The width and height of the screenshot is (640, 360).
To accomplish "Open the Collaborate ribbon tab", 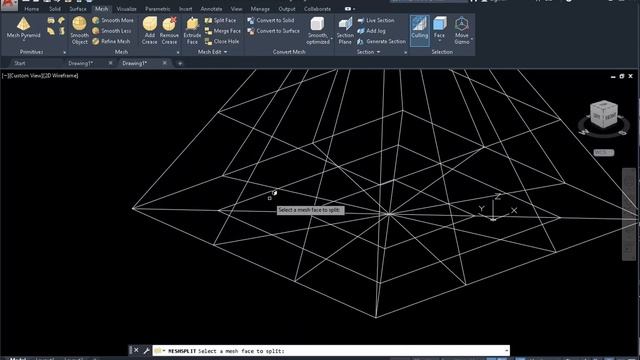I will (318, 9).
